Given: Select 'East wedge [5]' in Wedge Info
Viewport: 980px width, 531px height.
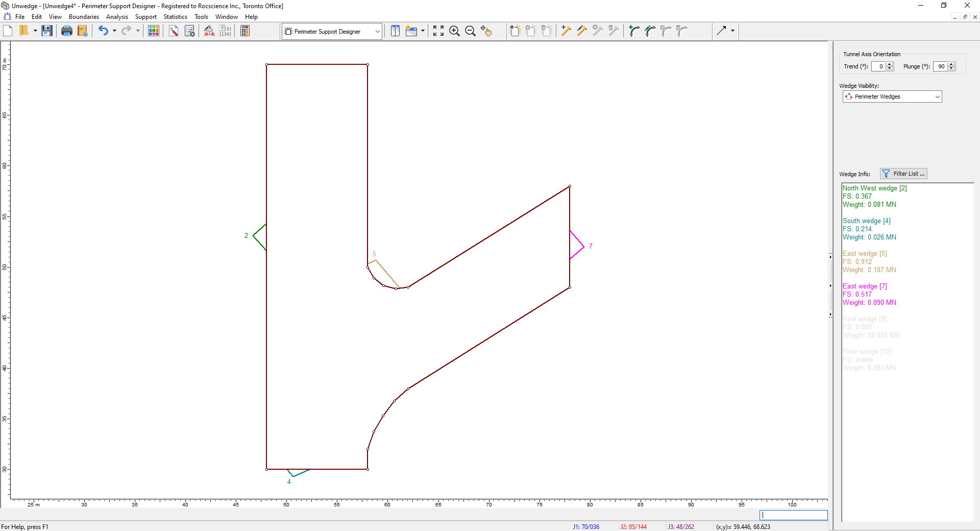Looking at the screenshot, I should tap(865, 254).
